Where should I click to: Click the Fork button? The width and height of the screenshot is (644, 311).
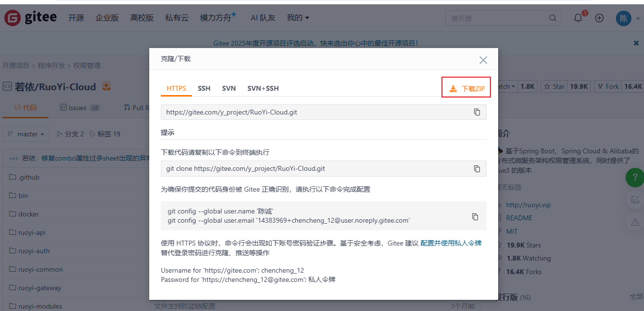click(608, 86)
